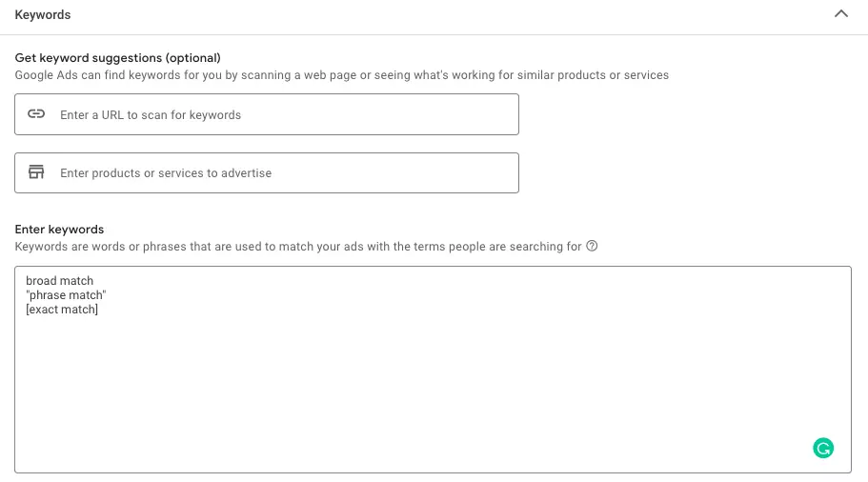868x482 pixels.
Task: Click the Google Ads keyword scanning description
Action: pyautogui.click(x=341, y=74)
